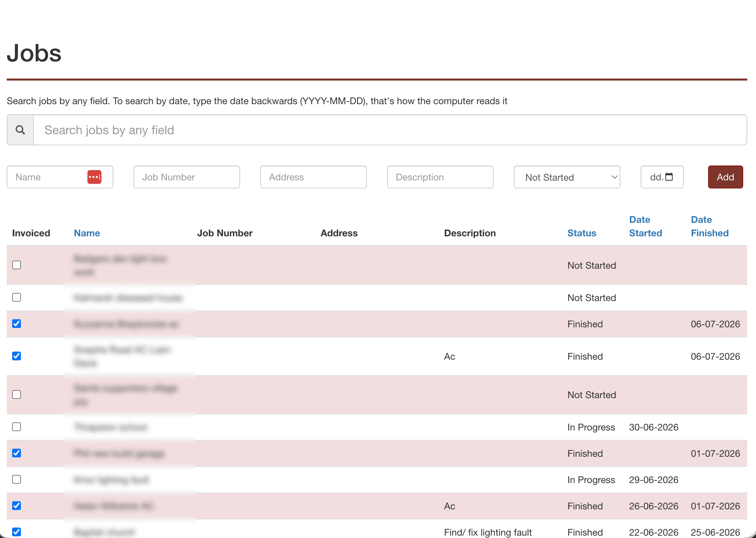
Task: Click into the Name input field
Action: [x=60, y=177]
